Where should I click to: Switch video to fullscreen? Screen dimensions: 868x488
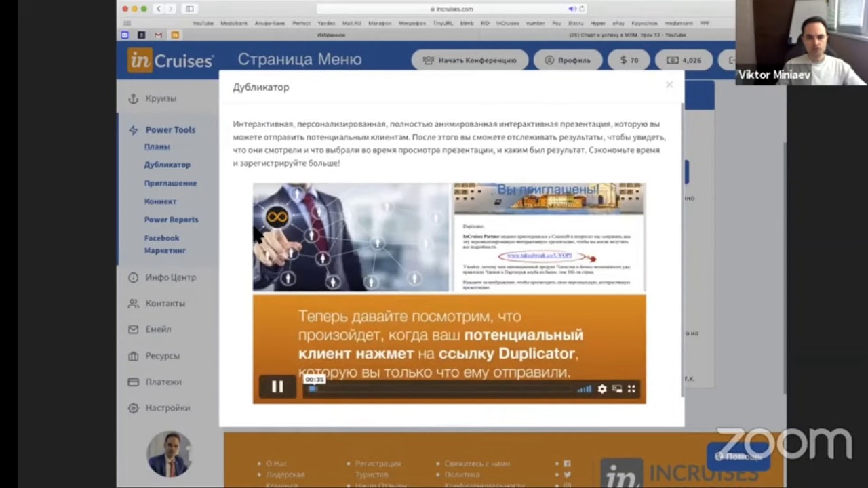click(631, 389)
